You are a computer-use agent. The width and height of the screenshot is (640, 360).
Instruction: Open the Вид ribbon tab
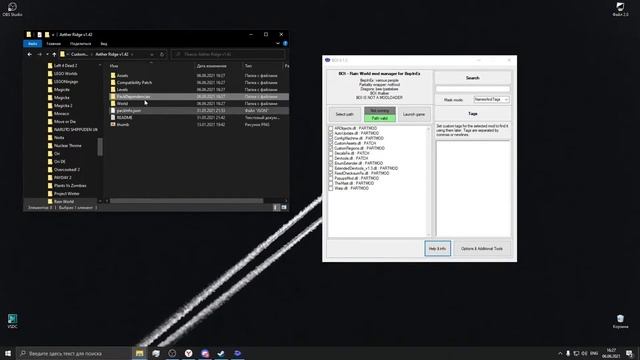(x=104, y=44)
